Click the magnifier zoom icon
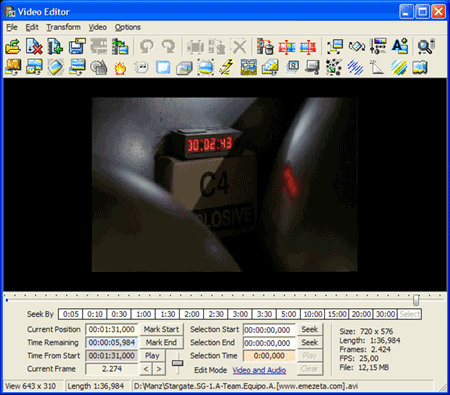This screenshot has width=450, height=395. 426,46
